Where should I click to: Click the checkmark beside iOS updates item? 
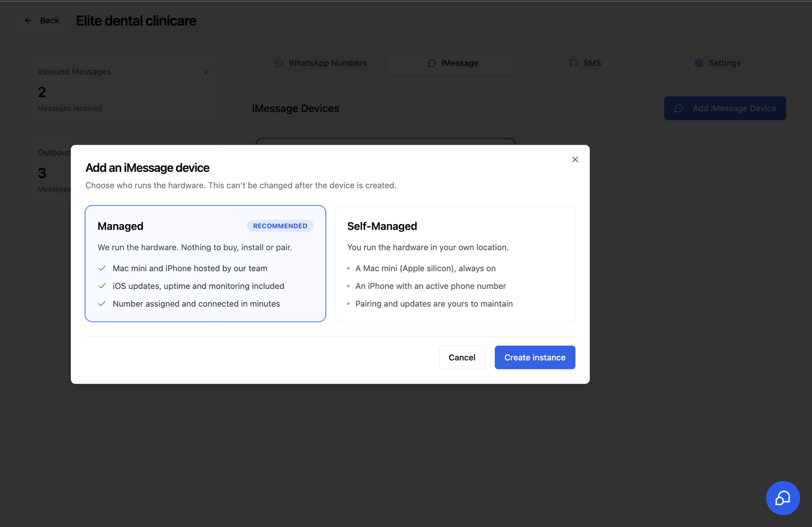coord(102,286)
